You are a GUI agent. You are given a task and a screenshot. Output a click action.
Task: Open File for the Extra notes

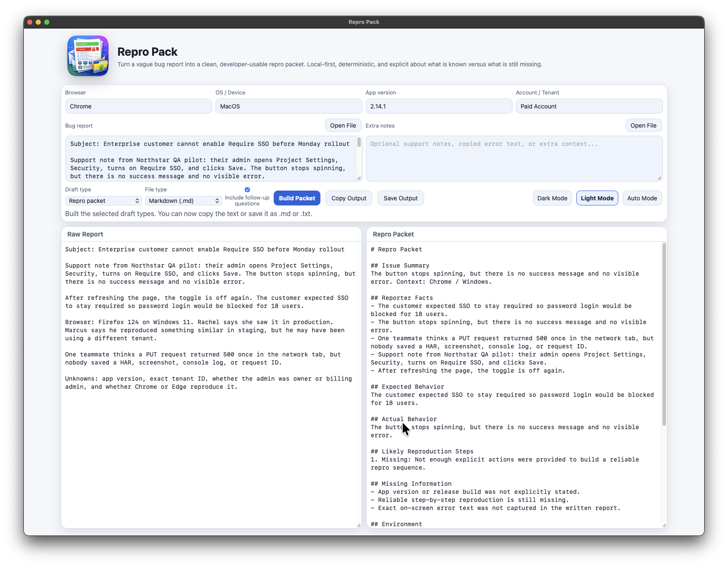(x=644, y=125)
